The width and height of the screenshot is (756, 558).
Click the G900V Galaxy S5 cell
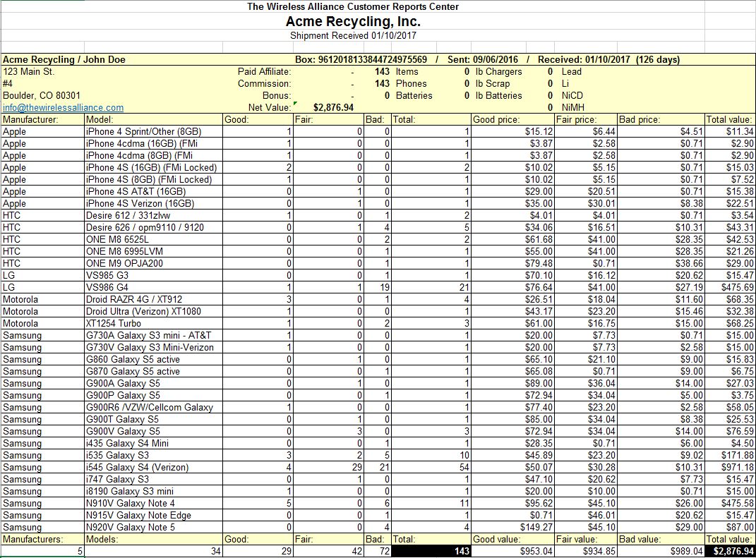(153, 431)
